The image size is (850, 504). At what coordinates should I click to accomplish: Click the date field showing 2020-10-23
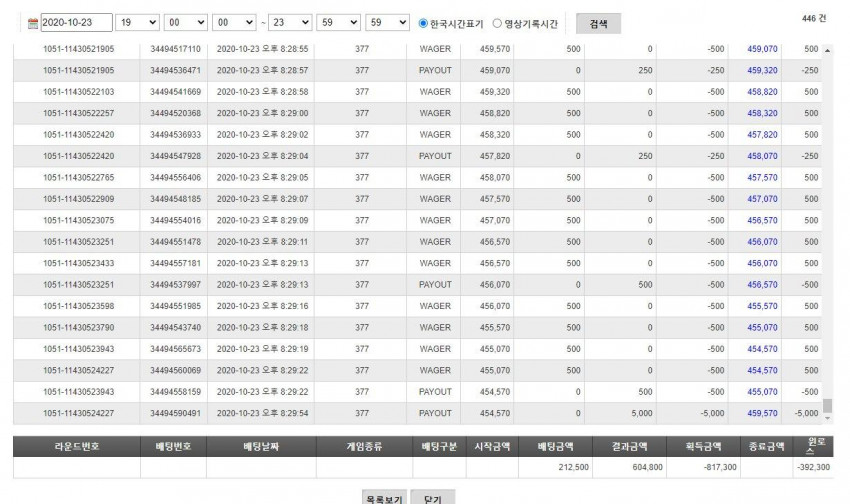click(76, 23)
